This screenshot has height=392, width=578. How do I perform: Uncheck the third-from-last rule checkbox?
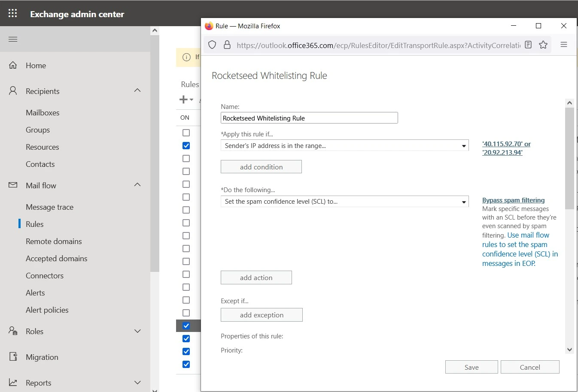[x=186, y=338]
